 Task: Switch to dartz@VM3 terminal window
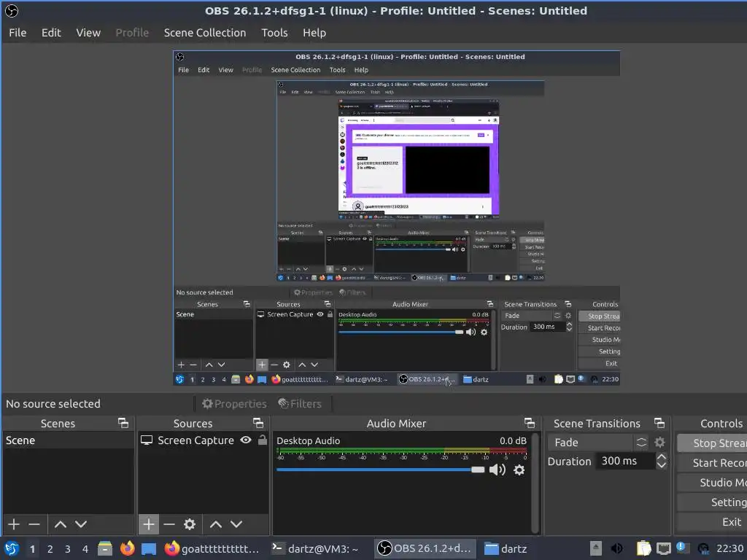pos(315,548)
